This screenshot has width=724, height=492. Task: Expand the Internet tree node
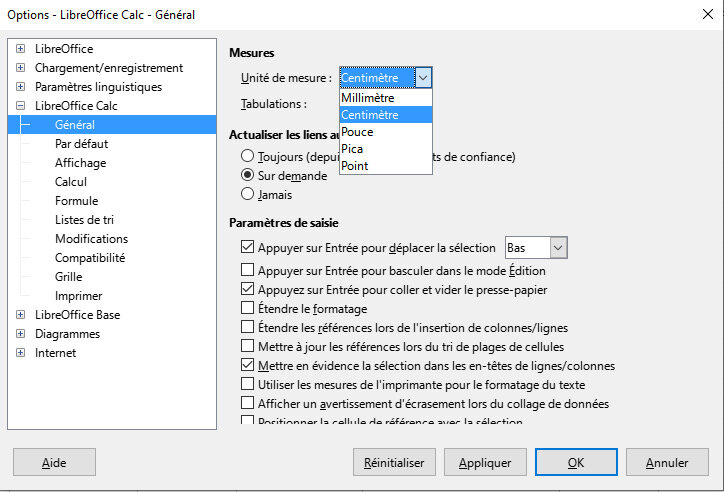click(20, 353)
